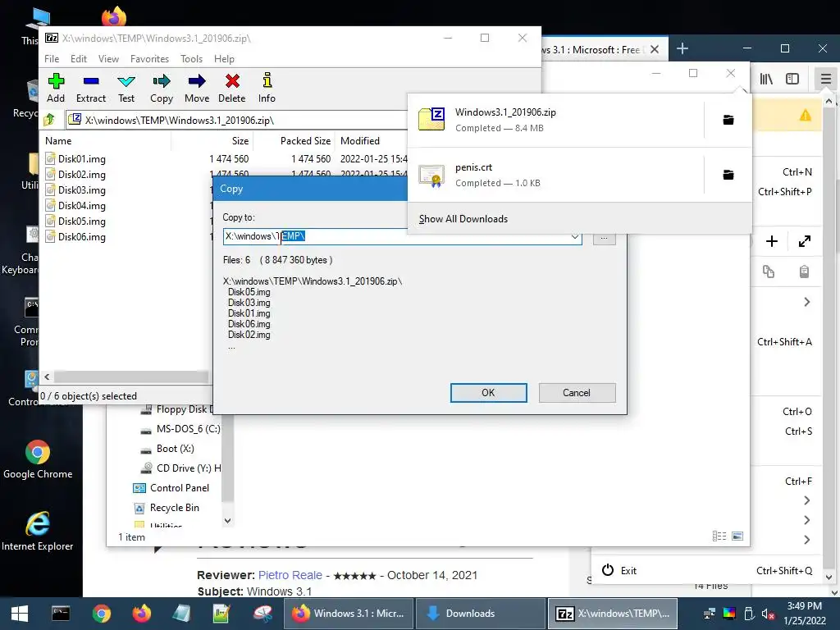
Task: Open the Windows Start button
Action: tap(20, 614)
